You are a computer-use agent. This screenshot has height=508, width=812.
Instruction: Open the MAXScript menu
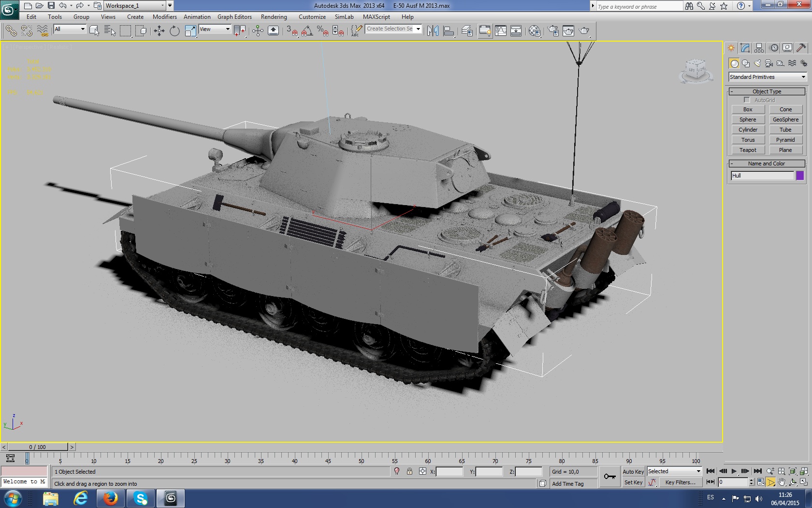(x=377, y=17)
